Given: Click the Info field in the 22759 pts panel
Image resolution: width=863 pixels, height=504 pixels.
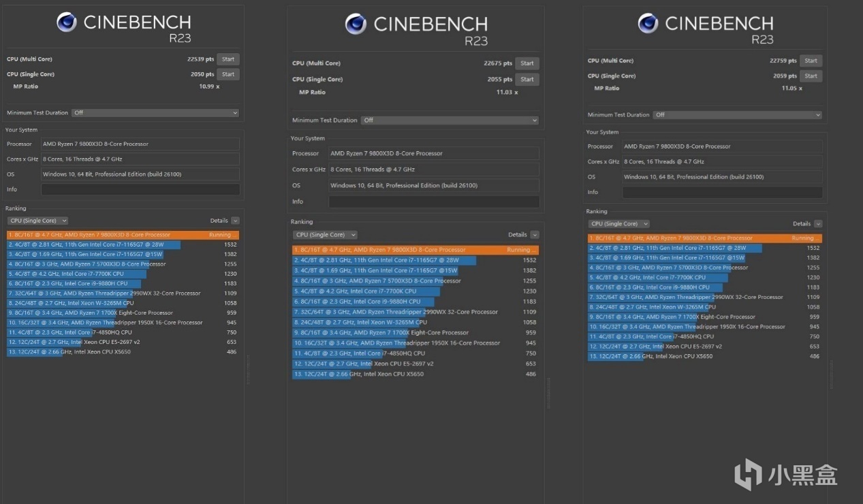Looking at the screenshot, I should 722,192.
